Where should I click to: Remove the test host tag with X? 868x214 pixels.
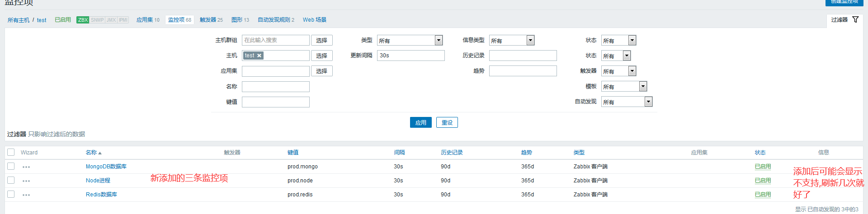[x=259, y=56]
